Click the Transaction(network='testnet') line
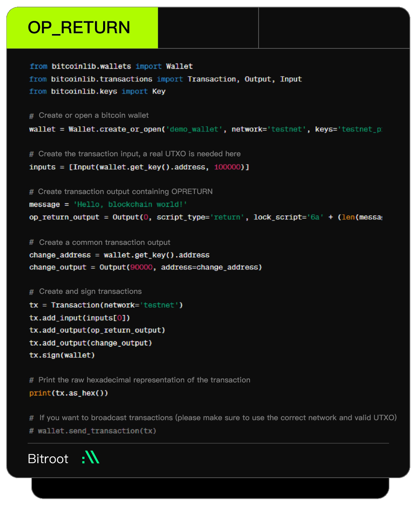This screenshot has width=420, height=508. point(106,305)
